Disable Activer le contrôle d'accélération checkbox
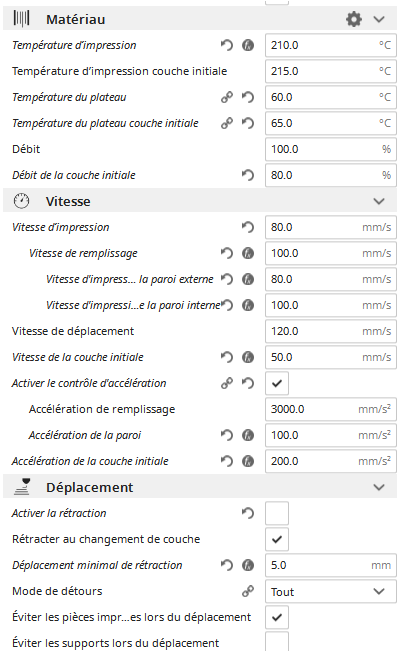The height and width of the screenshot is (651, 402). (x=277, y=383)
